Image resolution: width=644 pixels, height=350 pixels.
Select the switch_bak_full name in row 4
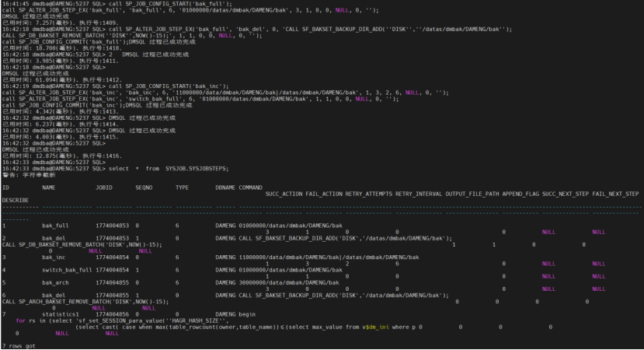pyautogui.click(x=67, y=270)
